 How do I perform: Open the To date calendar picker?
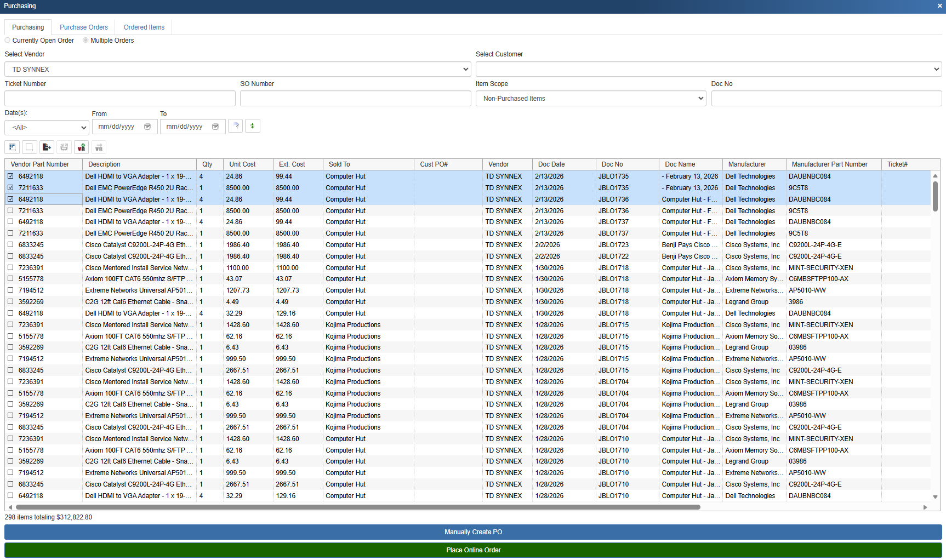pos(215,127)
